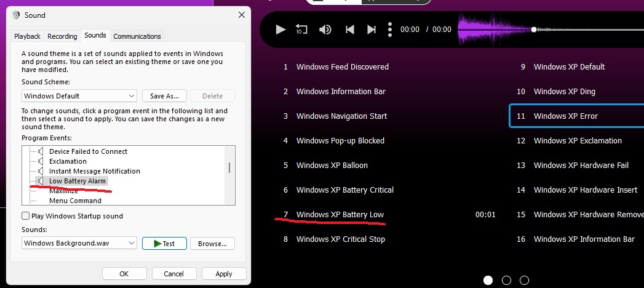644x288 pixels.
Task: Select the Menu Command event
Action: click(x=75, y=201)
